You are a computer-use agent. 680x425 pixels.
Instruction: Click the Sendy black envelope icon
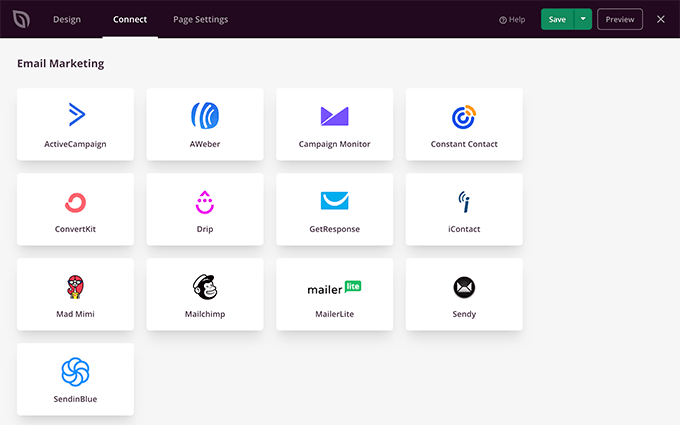pos(464,287)
